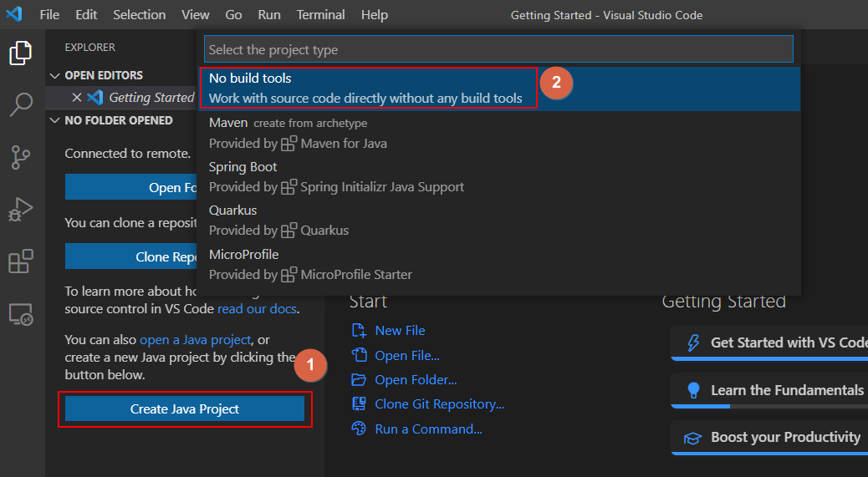Close the Getting Started editor entry
The width and height of the screenshot is (868, 477).
tap(77, 97)
